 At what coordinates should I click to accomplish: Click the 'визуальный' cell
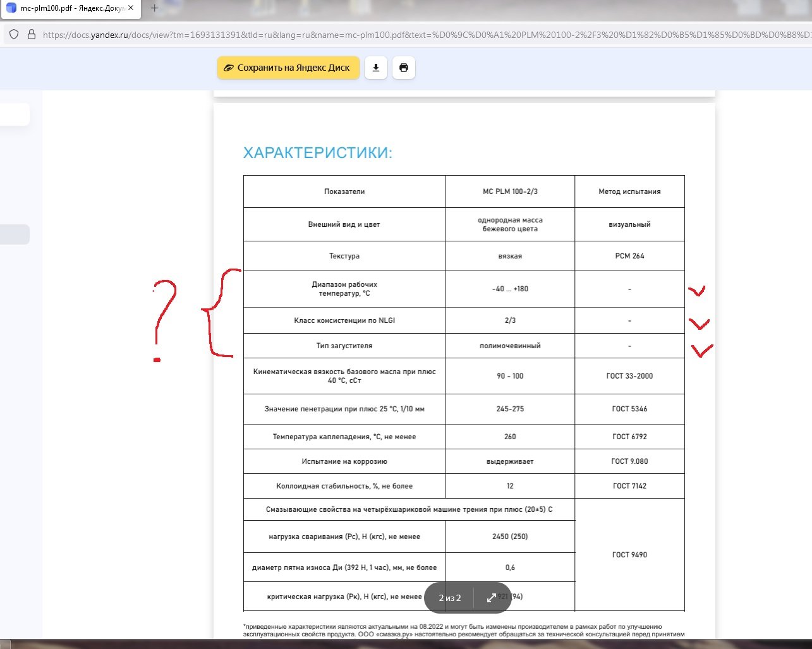[x=629, y=224]
